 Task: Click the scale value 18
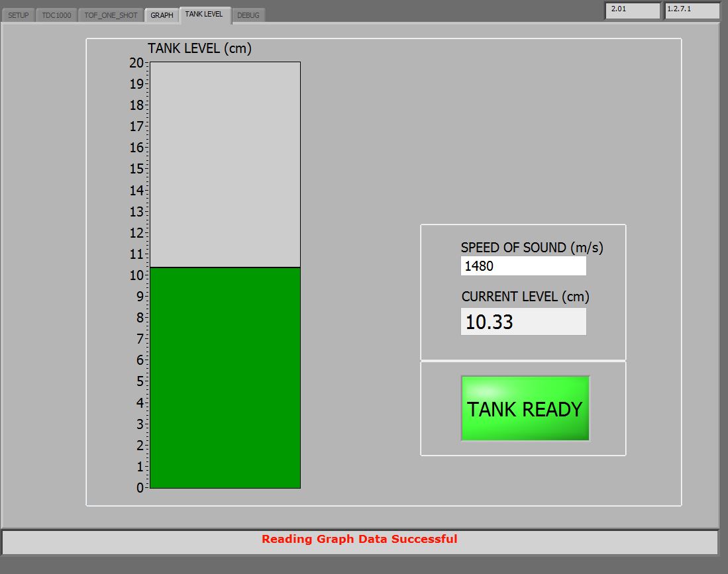click(x=136, y=105)
